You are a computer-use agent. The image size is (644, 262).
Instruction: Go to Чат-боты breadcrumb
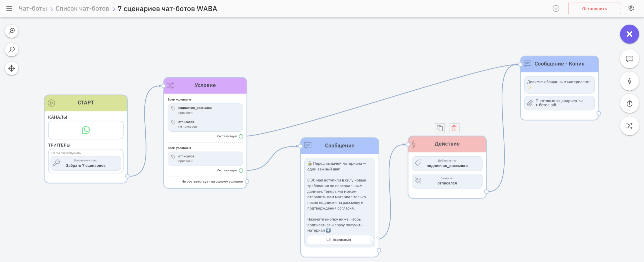(x=33, y=9)
